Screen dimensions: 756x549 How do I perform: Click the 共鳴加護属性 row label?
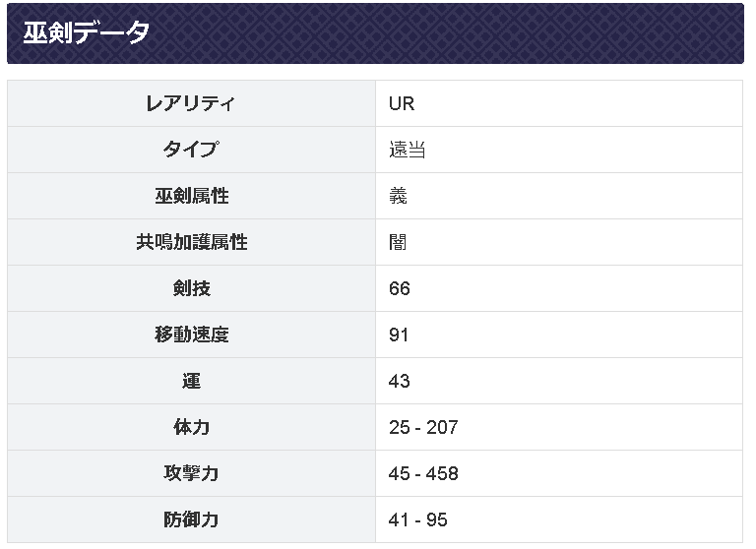[191, 242]
